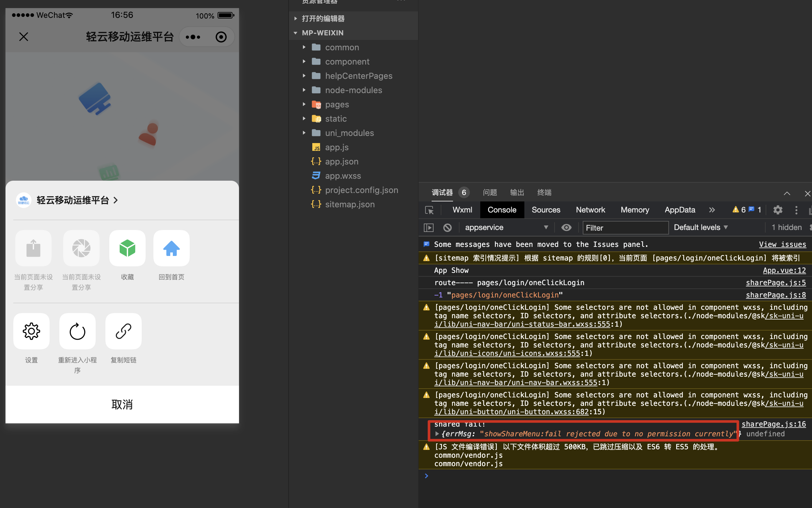The image size is (812, 508).
Task: Click the console Filter input field
Action: click(x=625, y=228)
